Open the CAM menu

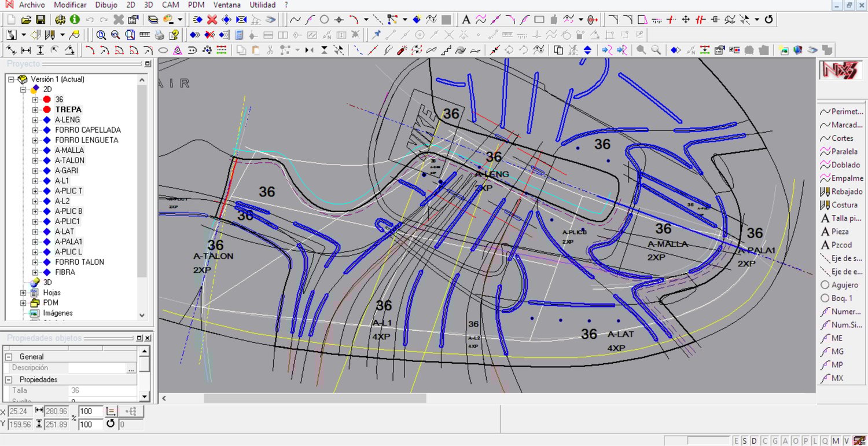(x=170, y=5)
